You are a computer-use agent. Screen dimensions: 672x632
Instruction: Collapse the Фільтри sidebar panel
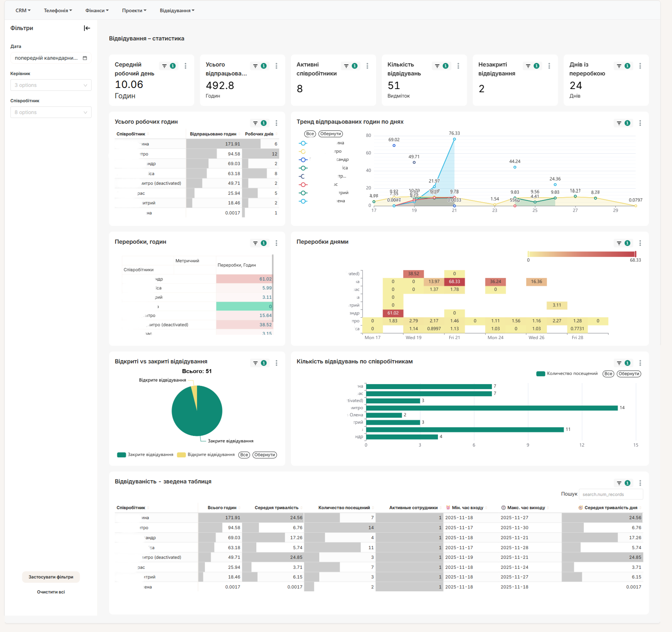point(87,28)
